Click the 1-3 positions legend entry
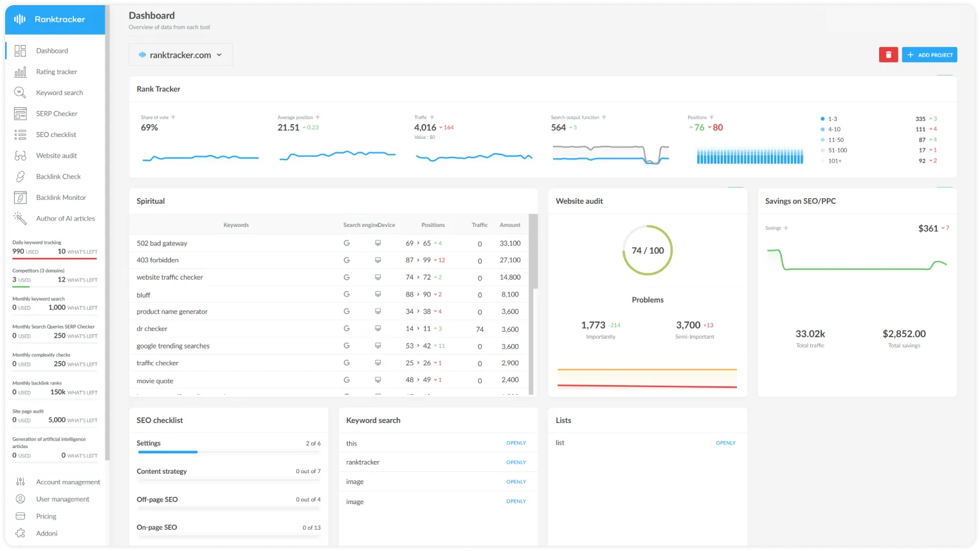This screenshot has width=980, height=551. pyautogui.click(x=829, y=119)
